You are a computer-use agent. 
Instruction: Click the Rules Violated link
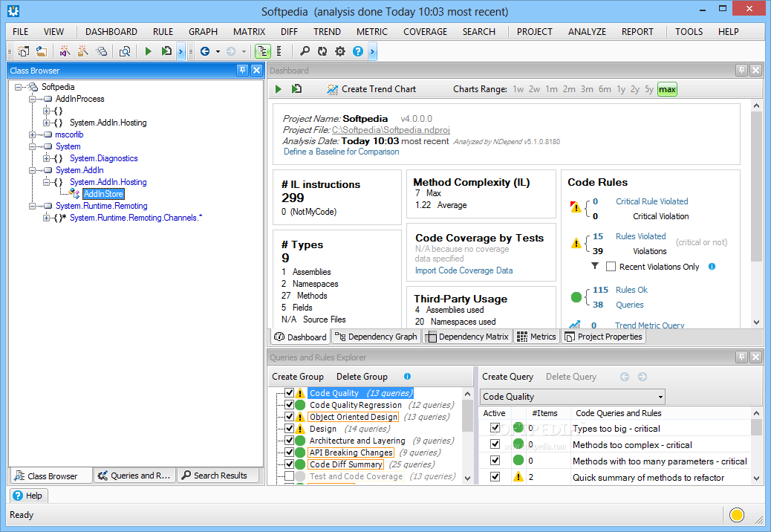click(x=641, y=236)
